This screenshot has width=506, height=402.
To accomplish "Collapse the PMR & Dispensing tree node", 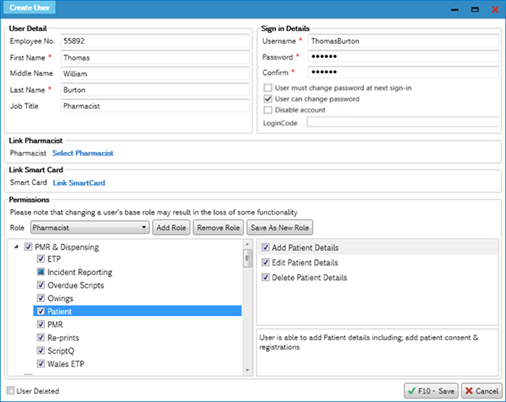I will (16, 247).
